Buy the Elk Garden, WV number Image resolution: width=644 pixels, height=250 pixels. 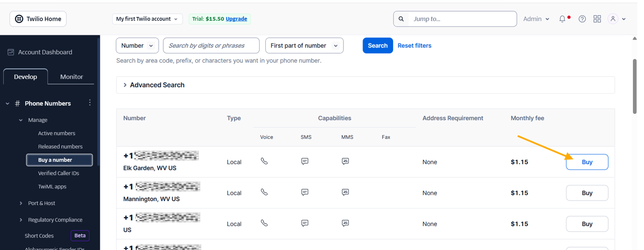coord(587,162)
